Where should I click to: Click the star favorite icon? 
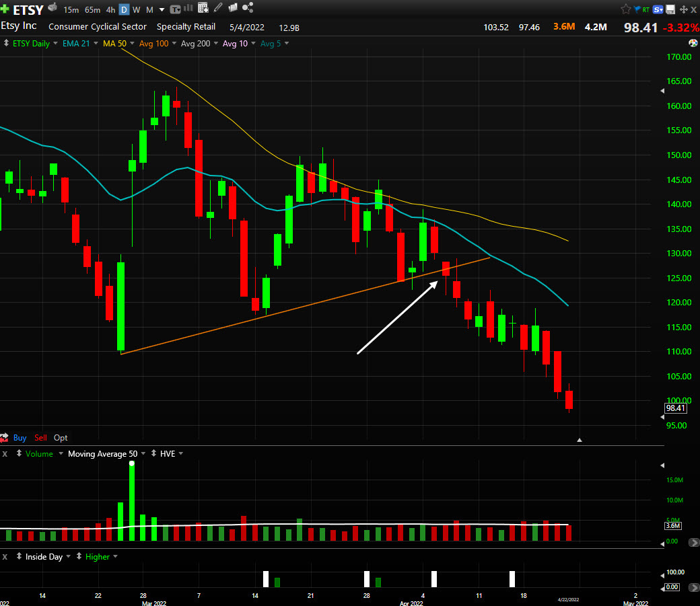625,9
